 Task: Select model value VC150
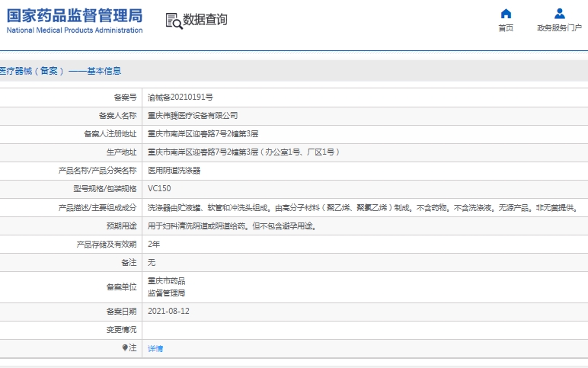click(x=159, y=189)
